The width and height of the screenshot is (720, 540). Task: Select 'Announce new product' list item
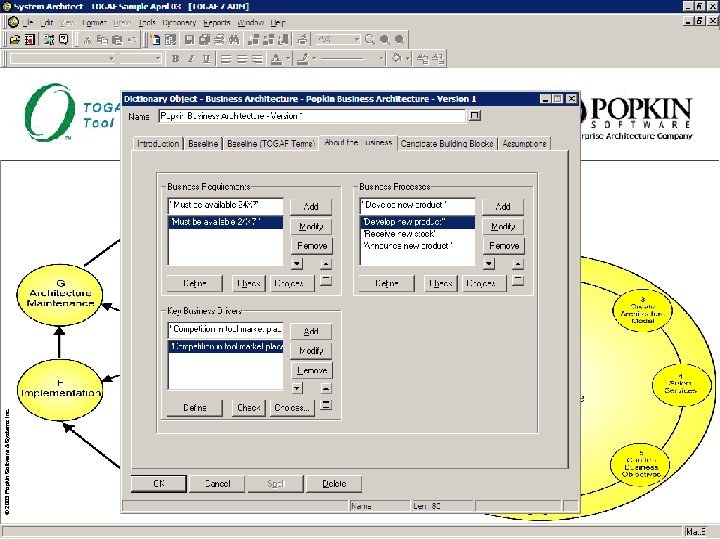[417, 246]
